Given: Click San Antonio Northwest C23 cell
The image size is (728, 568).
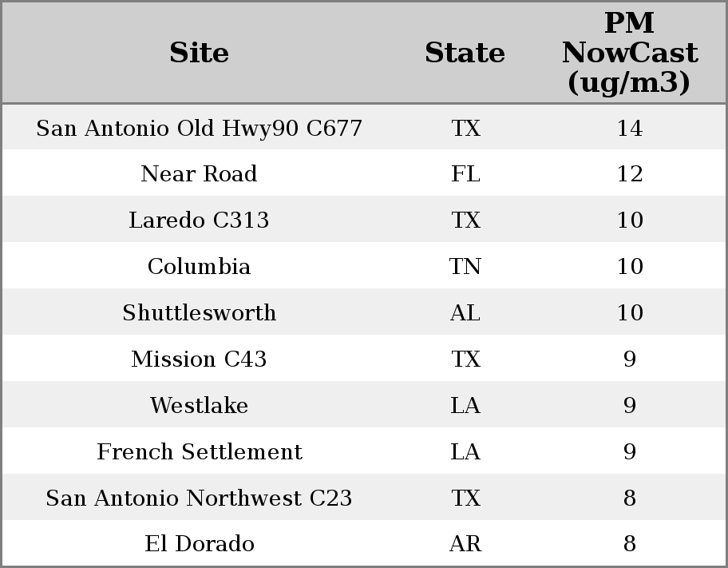Looking at the screenshot, I should click(200, 498).
